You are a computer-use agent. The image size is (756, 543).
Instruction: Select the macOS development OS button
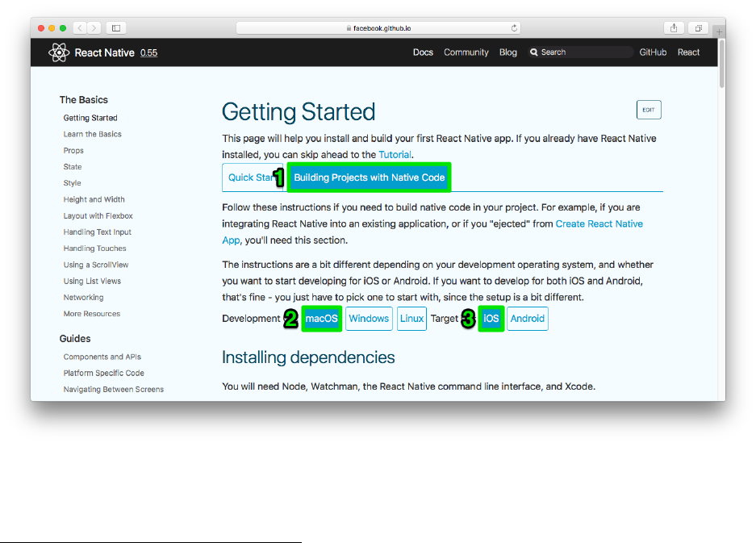tap(322, 318)
